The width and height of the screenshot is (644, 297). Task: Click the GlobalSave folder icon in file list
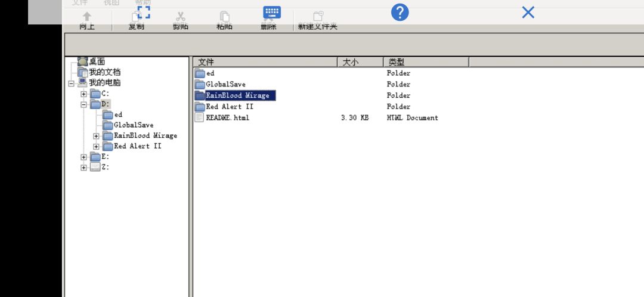point(200,85)
